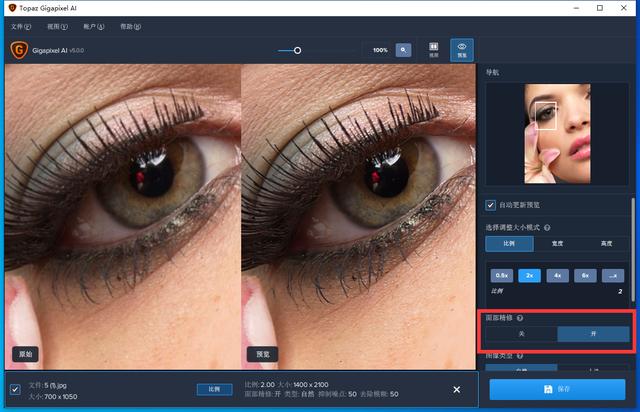Turn face refinement off (关)
640x412 pixels.
click(x=521, y=334)
